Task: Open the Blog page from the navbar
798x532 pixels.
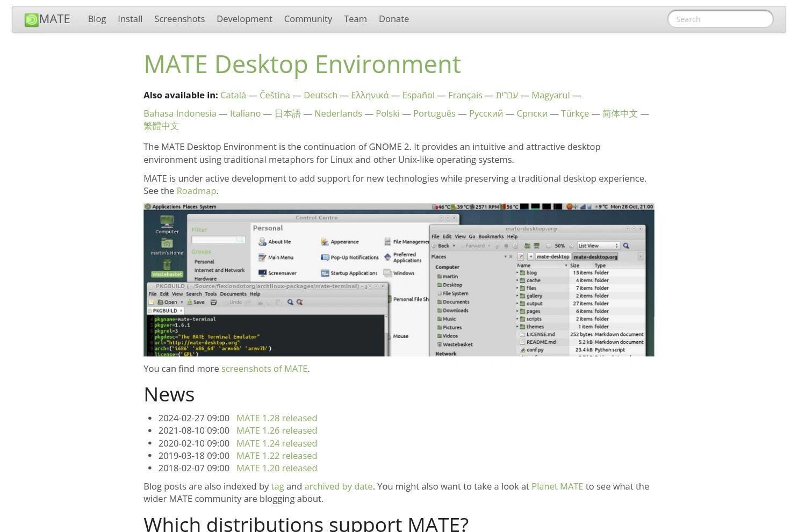Action: pos(97,19)
